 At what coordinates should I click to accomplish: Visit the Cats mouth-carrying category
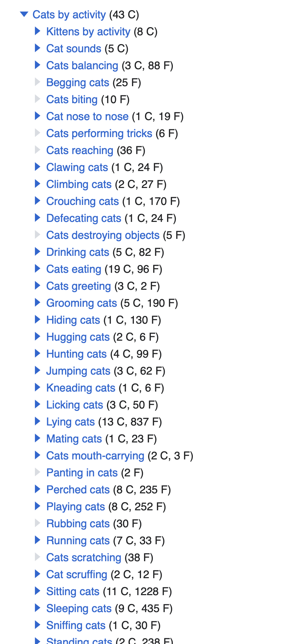95,456
